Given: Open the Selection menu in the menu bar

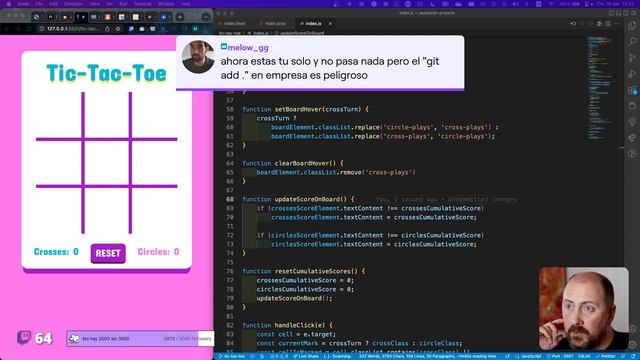Looking at the screenshot, I should pyautogui.click(x=74, y=4).
